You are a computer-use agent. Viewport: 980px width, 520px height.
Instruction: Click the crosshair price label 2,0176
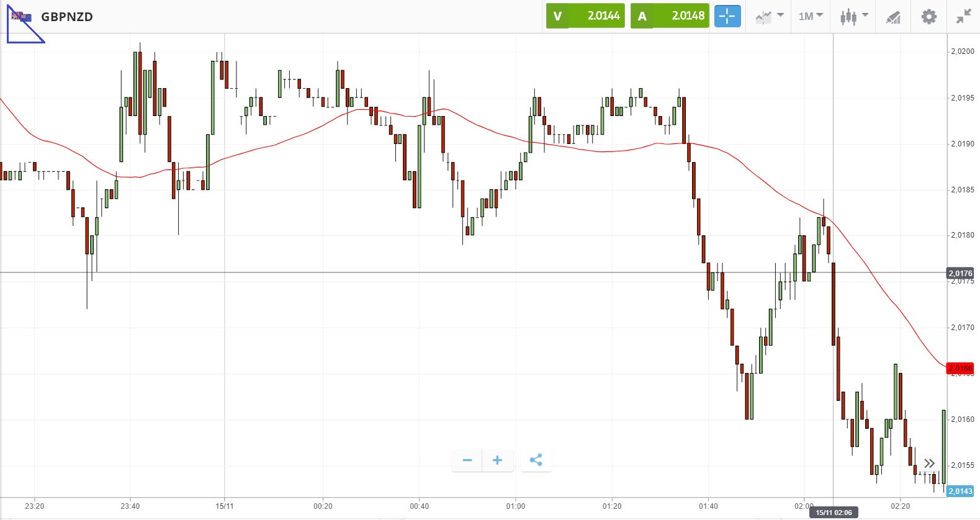[960, 274]
